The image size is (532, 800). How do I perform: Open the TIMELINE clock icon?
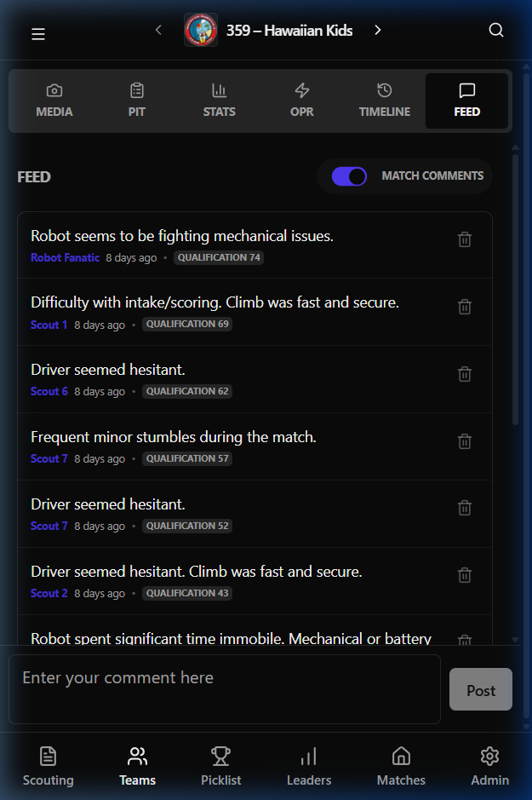pos(384,89)
